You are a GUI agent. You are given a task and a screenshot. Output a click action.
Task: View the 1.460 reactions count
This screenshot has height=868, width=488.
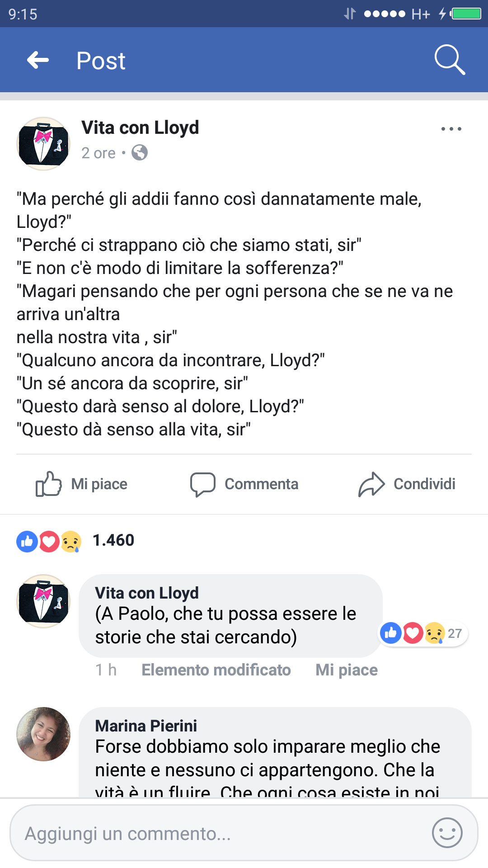coord(113,540)
